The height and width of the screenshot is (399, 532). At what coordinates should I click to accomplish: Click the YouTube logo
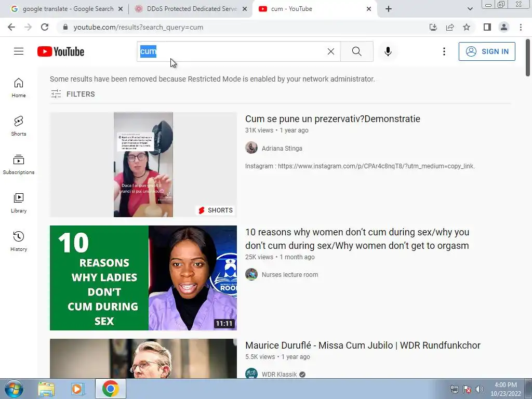point(61,51)
